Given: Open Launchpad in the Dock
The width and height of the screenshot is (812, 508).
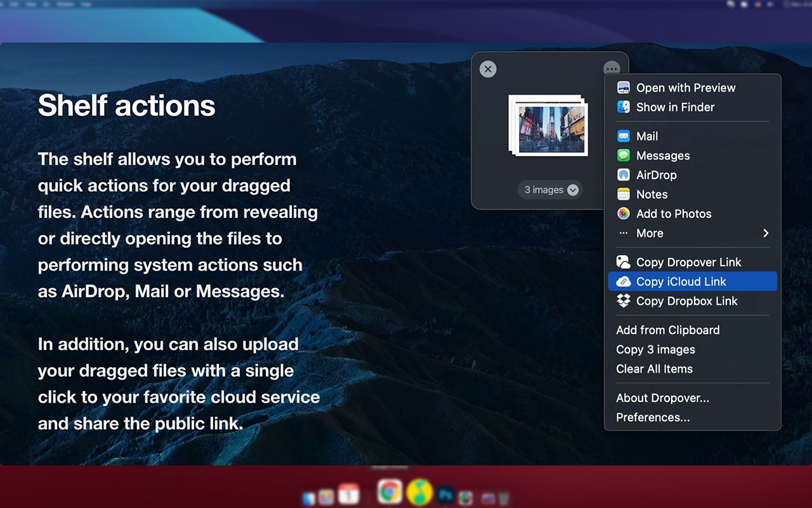Looking at the screenshot, I should [x=326, y=497].
